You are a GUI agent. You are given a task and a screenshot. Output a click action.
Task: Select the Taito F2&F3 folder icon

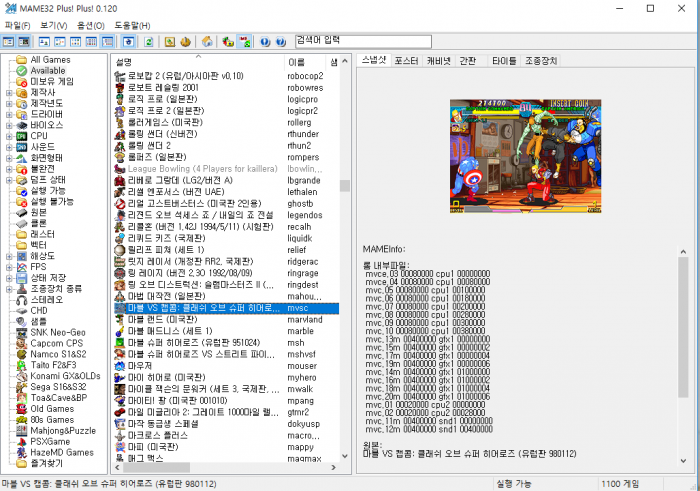21,365
